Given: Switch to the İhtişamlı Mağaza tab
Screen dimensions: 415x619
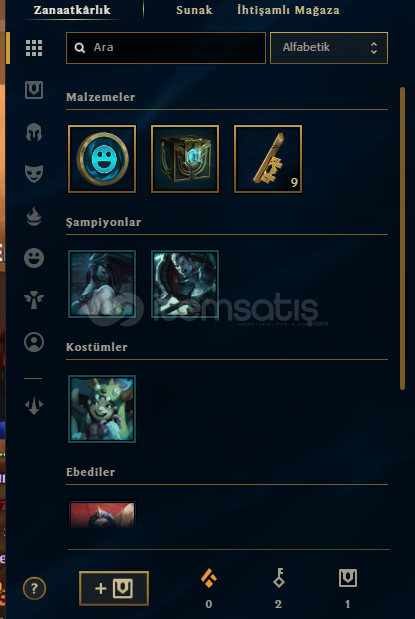Looking at the screenshot, I should coord(288,10).
